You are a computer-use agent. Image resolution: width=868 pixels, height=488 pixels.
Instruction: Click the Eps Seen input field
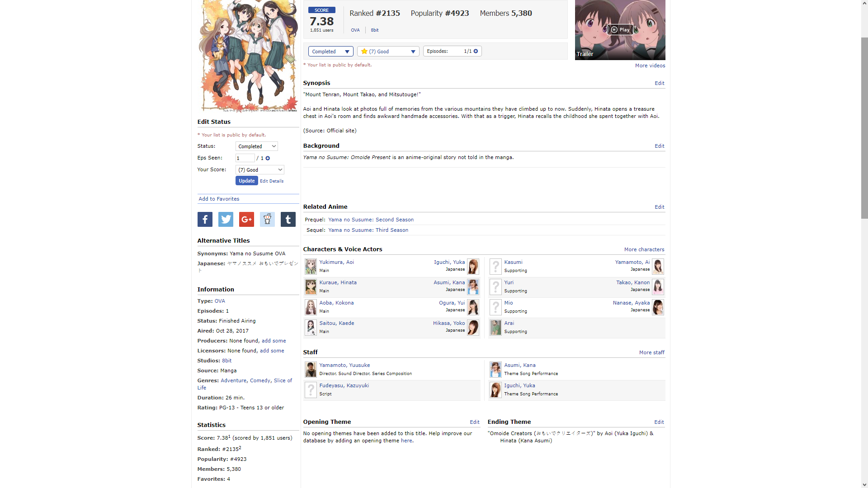245,158
